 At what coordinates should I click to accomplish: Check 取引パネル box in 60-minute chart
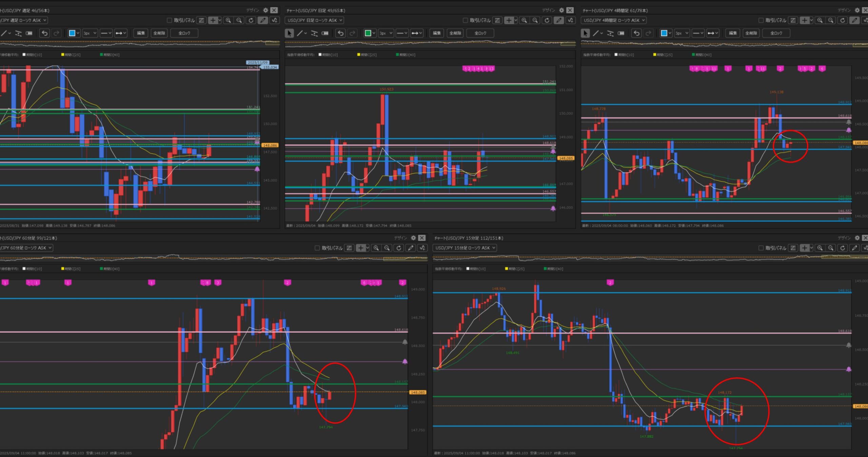[317, 248]
